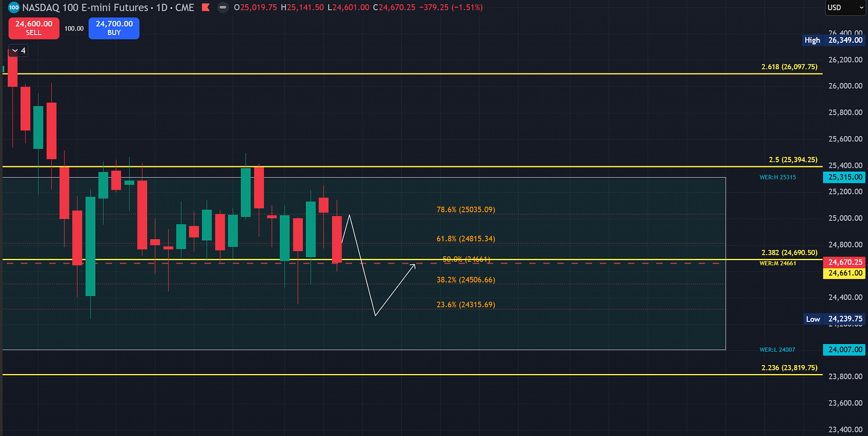The width and height of the screenshot is (868, 436).
Task: Open the USD currency dropdown
Action: coord(845,8)
